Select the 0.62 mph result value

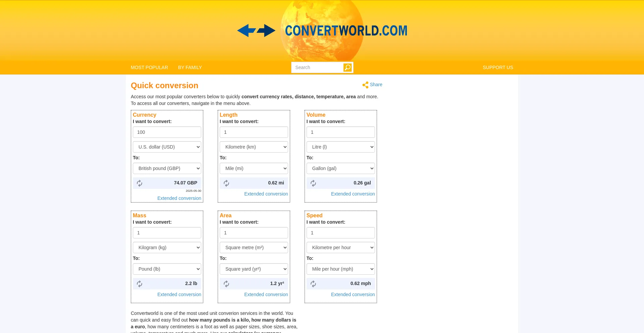(x=361, y=283)
